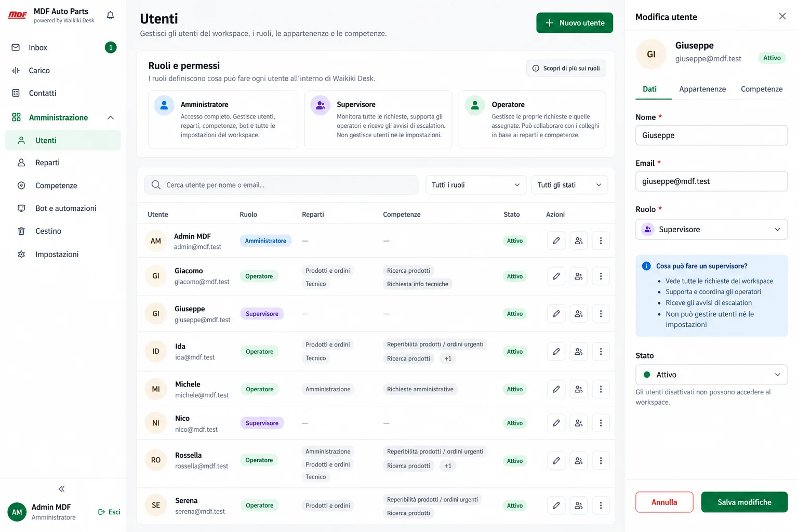Click Annulla button
This screenshot has width=798, height=532.
(664, 502)
